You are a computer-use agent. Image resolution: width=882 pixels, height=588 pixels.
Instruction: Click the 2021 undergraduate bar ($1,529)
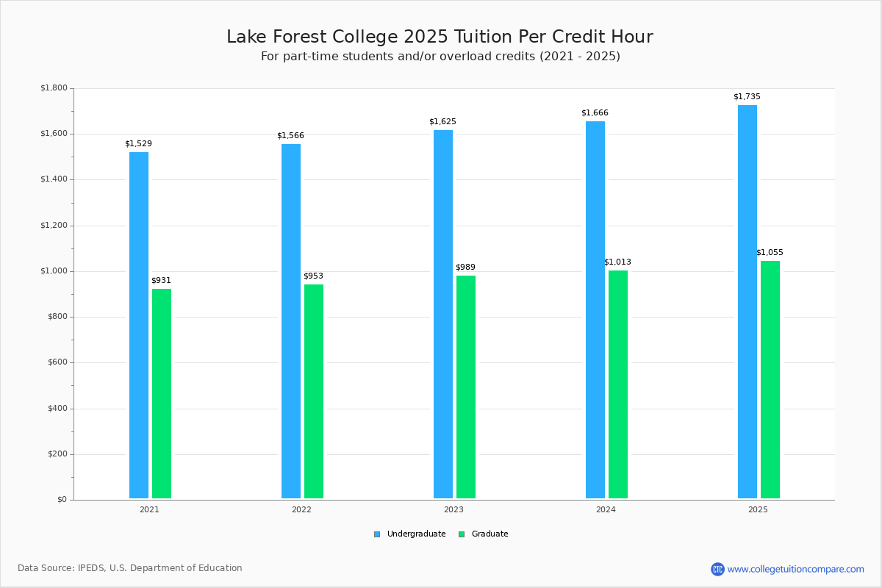click(x=139, y=325)
